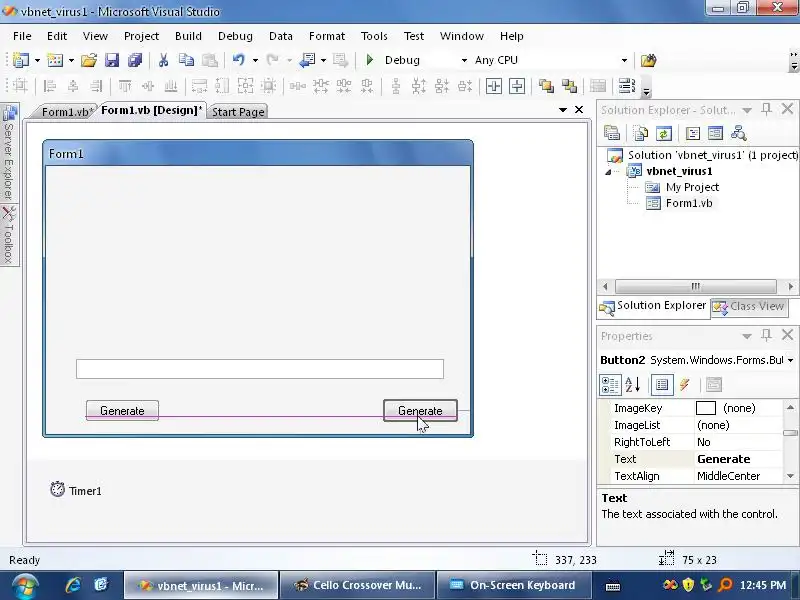Screen dimensions: 800x600
Task: Click the Navigate Backward icon
Action: point(308,60)
